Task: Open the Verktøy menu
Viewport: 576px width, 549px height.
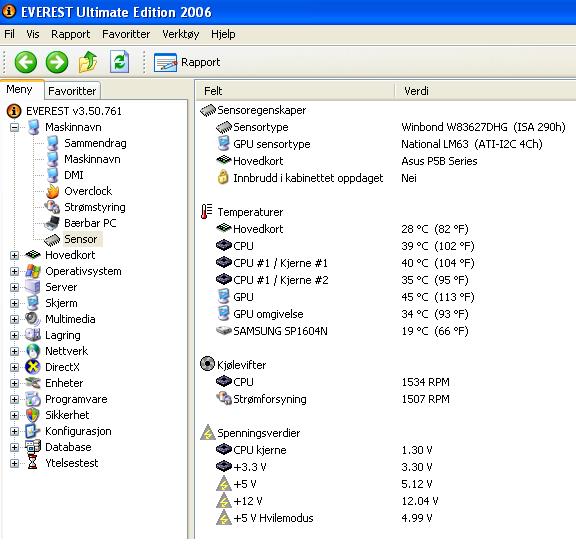Action: tap(180, 34)
